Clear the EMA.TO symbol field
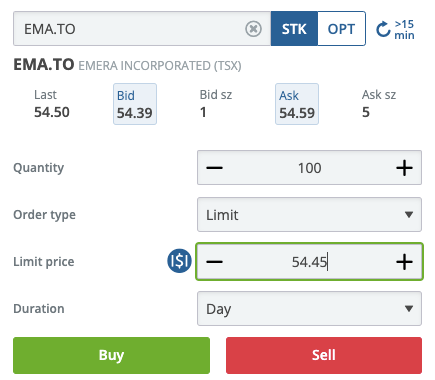The height and width of the screenshot is (380, 435). click(x=253, y=29)
